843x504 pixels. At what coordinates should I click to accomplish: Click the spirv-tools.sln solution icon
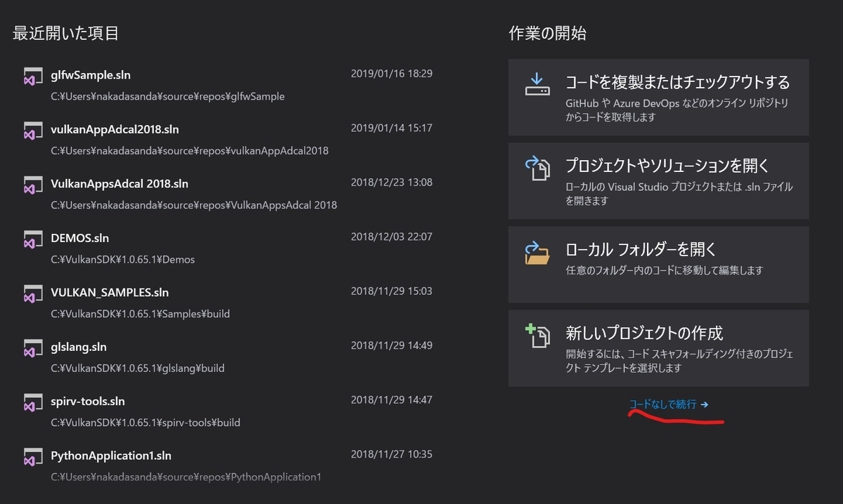coord(33,402)
